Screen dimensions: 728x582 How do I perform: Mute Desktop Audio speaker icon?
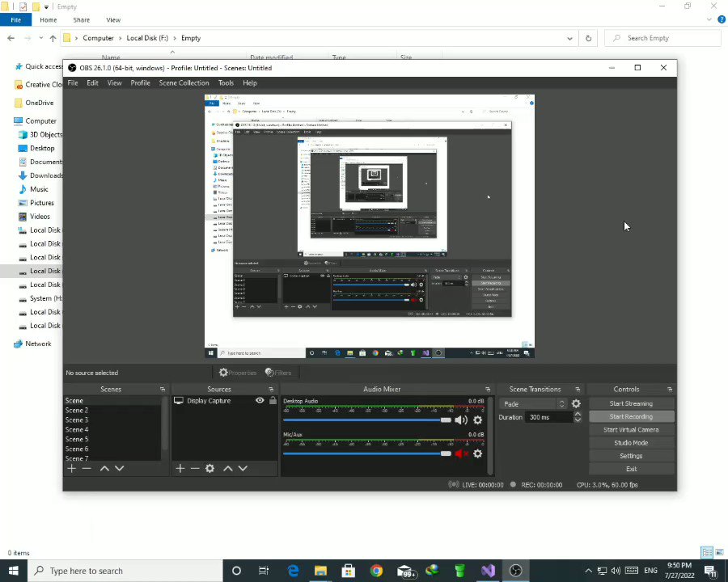point(461,420)
